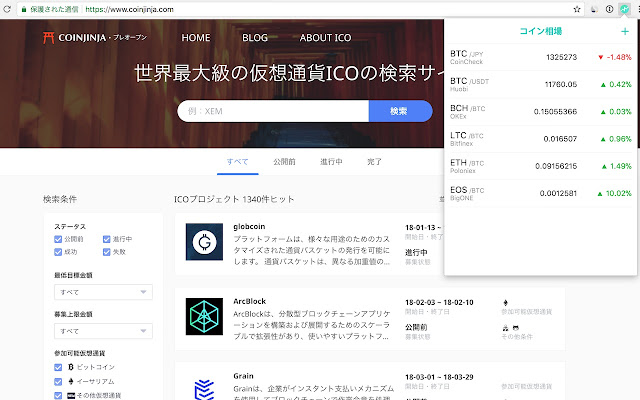Click the Ethereum symbol icon in filters
This screenshot has width=640, height=400.
click(x=71, y=381)
